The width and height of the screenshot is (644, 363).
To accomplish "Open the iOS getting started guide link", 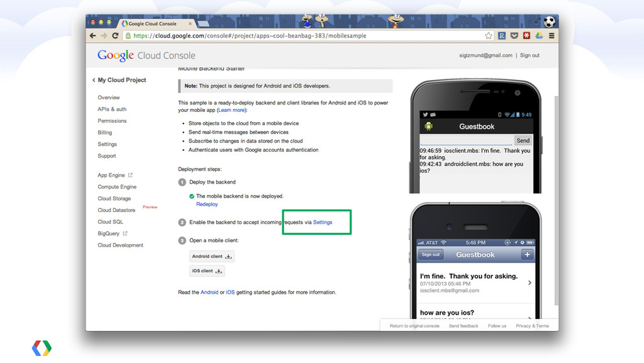I will pyautogui.click(x=230, y=293).
